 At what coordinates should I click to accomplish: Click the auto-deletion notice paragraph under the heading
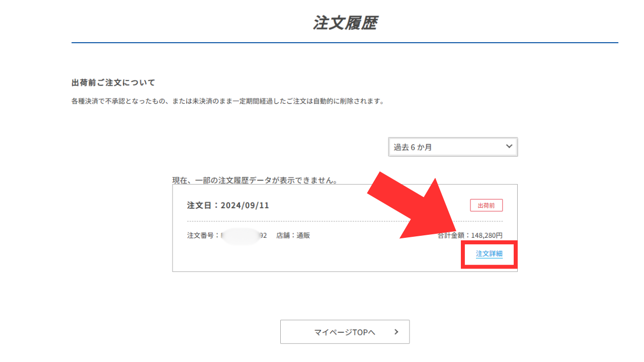(227, 102)
